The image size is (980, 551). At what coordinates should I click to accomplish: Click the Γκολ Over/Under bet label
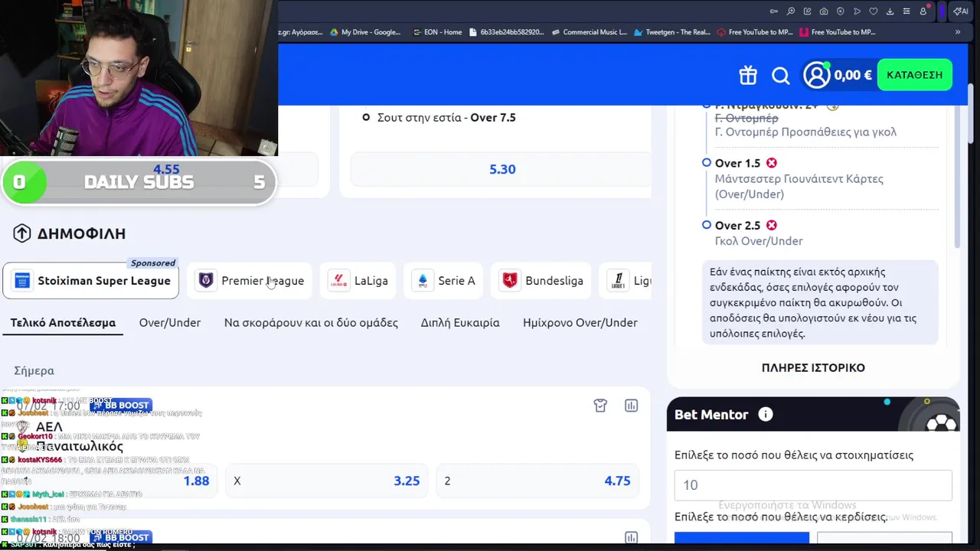click(x=759, y=241)
